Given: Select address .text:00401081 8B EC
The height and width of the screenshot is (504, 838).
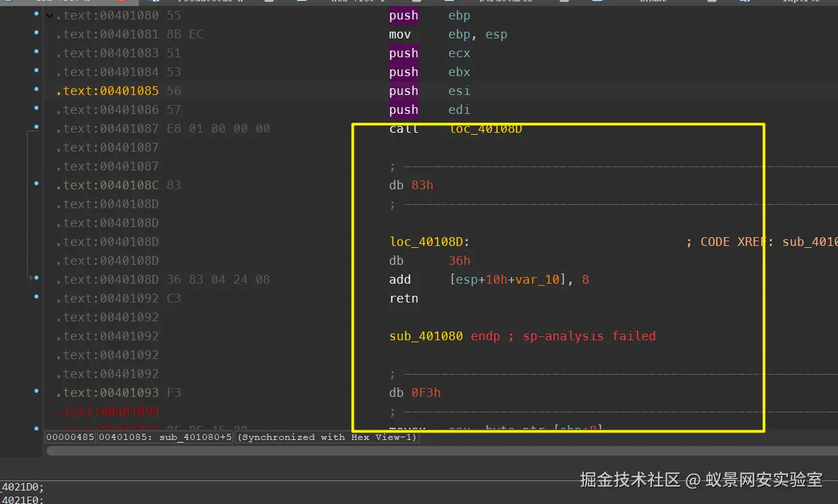Looking at the screenshot, I should pyautogui.click(x=129, y=34).
